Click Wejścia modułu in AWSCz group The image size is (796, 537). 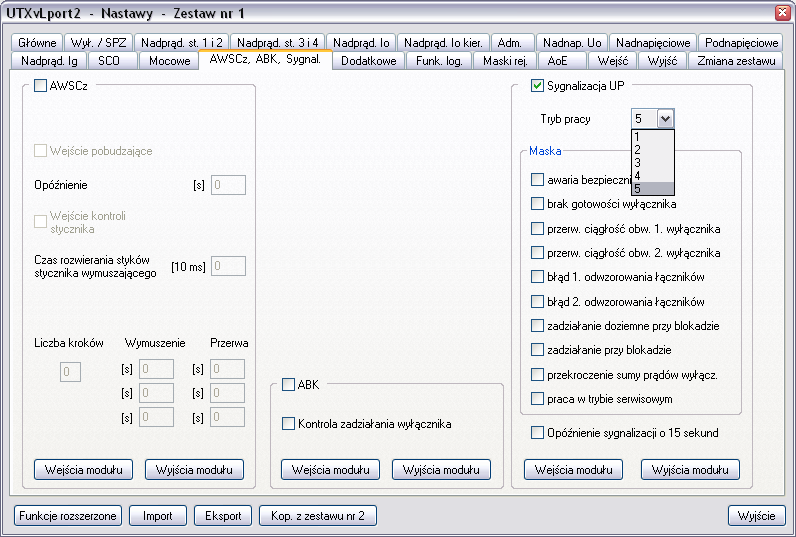[83, 469]
